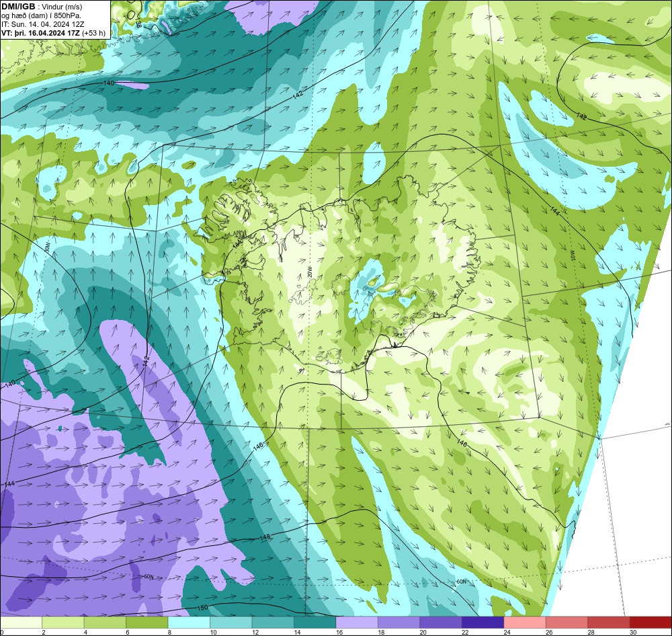Select the 6–8 m/s dark green legend swatch

point(147,623)
